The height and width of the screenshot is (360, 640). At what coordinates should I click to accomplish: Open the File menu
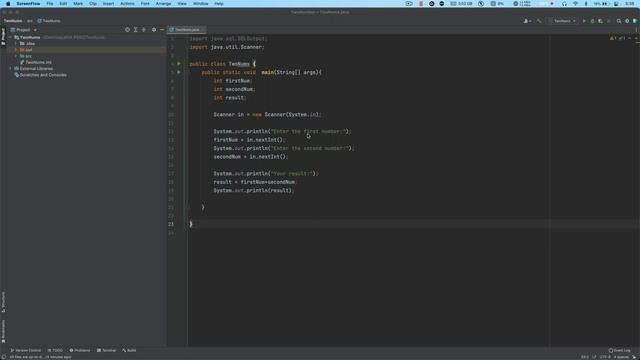pyautogui.click(x=49, y=4)
